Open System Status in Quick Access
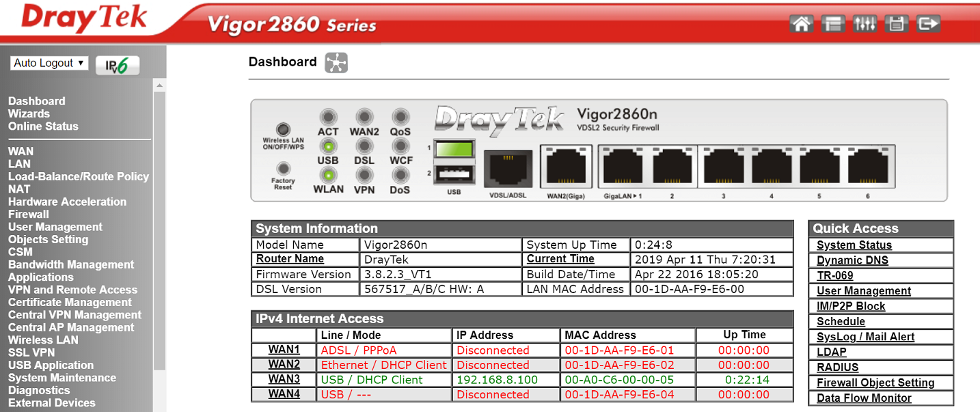980x412 pixels. [x=854, y=245]
